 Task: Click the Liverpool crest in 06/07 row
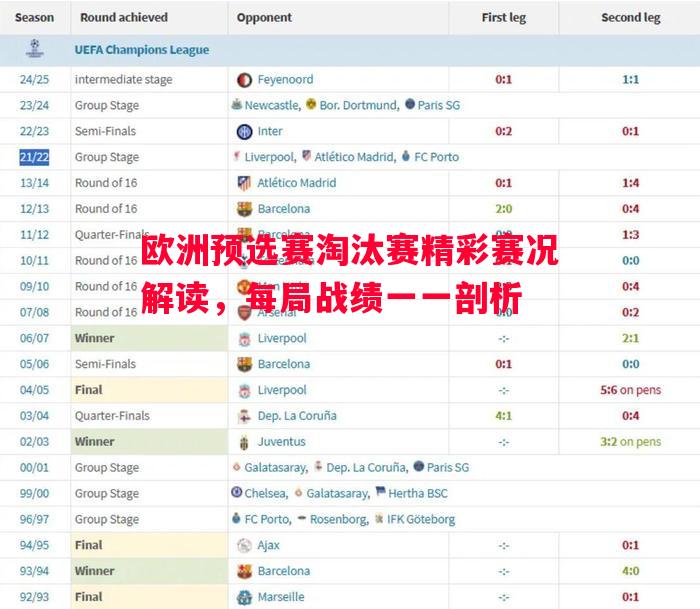click(x=244, y=339)
